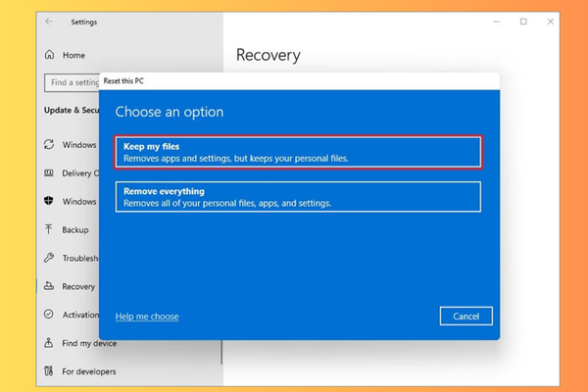This screenshot has height=392, width=588.
Task: Choose the Keep my files option
Action: pyautogui.click(x=298, y=152)
